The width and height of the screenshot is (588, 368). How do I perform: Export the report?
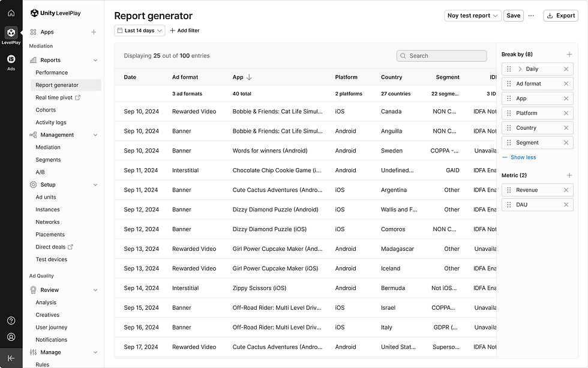[x=560, y=16]
